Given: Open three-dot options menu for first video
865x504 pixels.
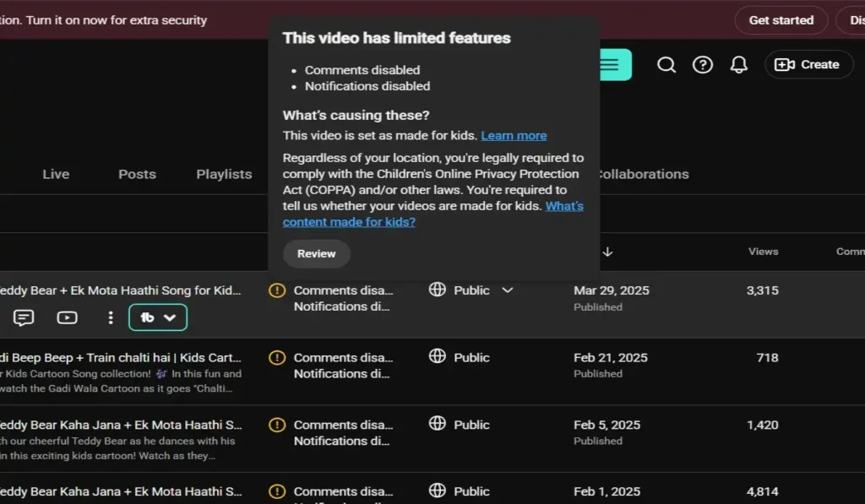Looking at the screenshot, I should [111, 317].
